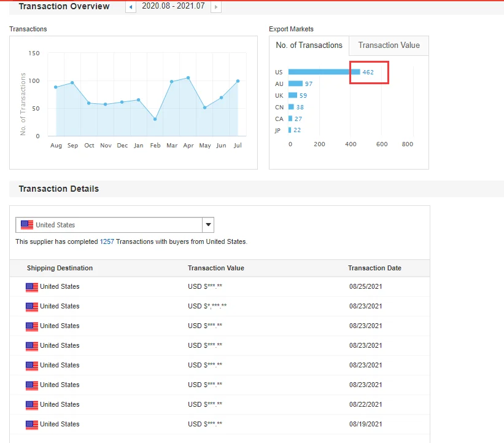This screenshot has width=504, height=443.
Task: Click the AU value 97 link
Action: [x=308, y=84]
